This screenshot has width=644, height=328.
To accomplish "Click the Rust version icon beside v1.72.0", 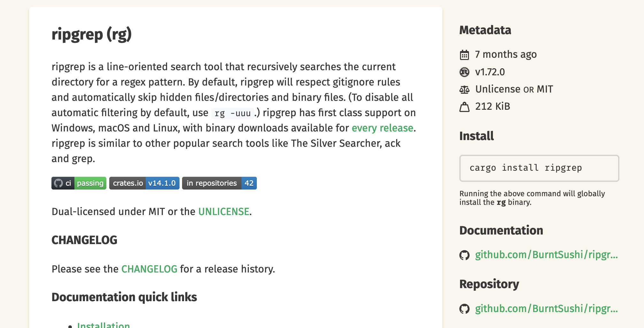I will pyautogui.click(x=464, y=72).
